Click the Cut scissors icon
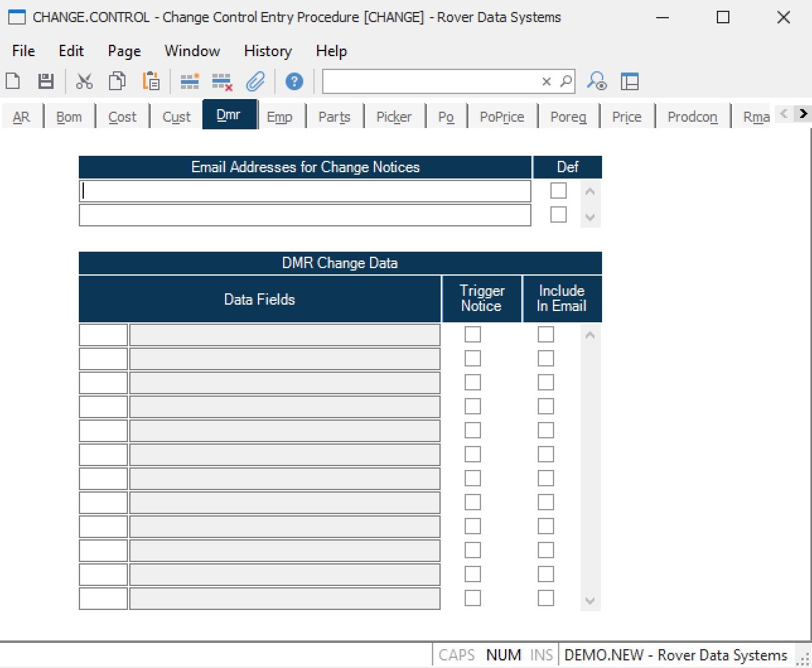This screenshot has width=812, height=668. (x=84, y=81)
